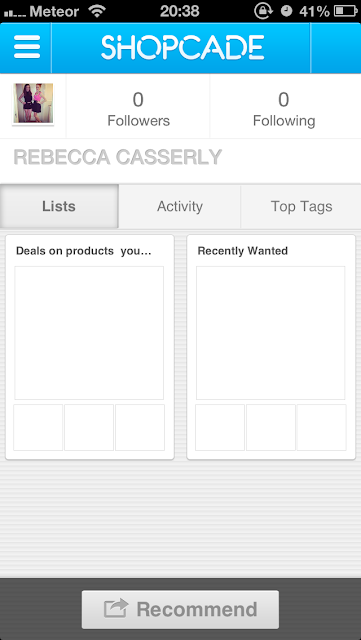Tap the Wi-Fi icon in status bar

[97, 11]
